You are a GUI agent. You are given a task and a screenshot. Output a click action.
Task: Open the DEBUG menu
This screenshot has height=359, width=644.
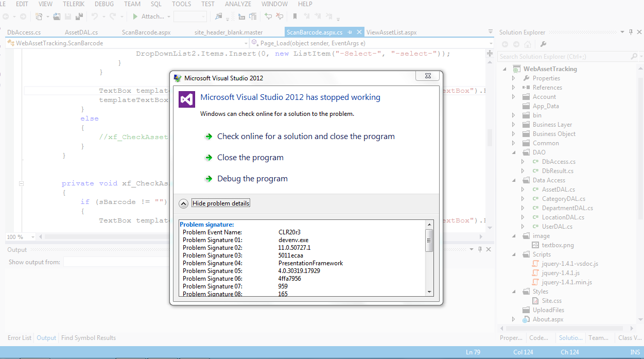coord(105,4)
